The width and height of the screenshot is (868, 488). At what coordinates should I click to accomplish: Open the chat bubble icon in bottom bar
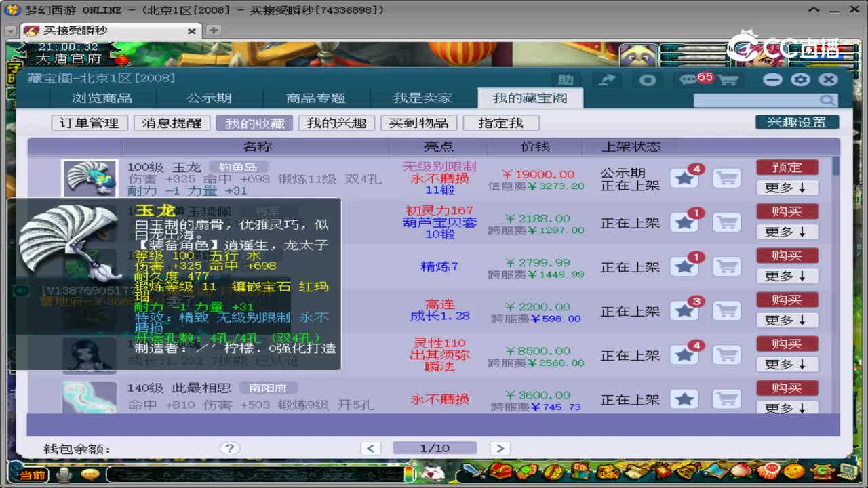coord(90,474)
